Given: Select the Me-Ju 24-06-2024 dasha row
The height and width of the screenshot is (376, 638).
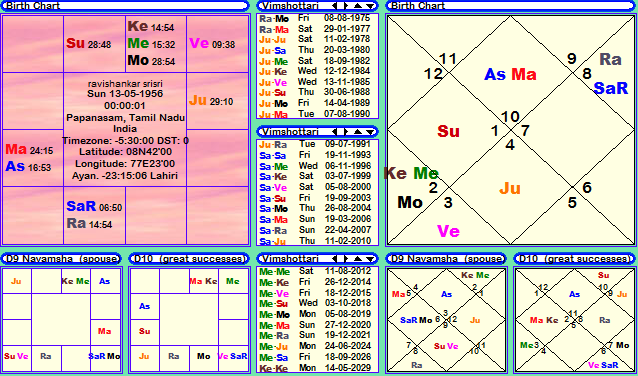Looking at the screenshot, I should 317,346.
